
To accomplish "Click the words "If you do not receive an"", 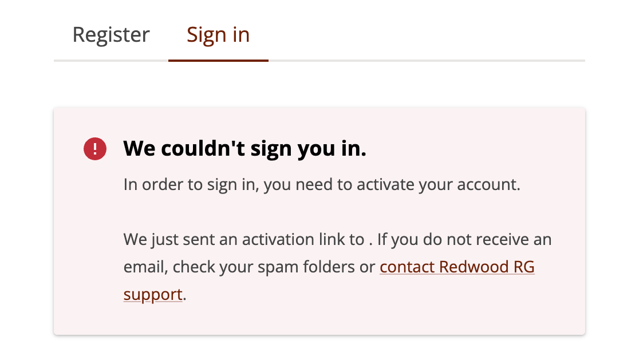I will [464, 239].
